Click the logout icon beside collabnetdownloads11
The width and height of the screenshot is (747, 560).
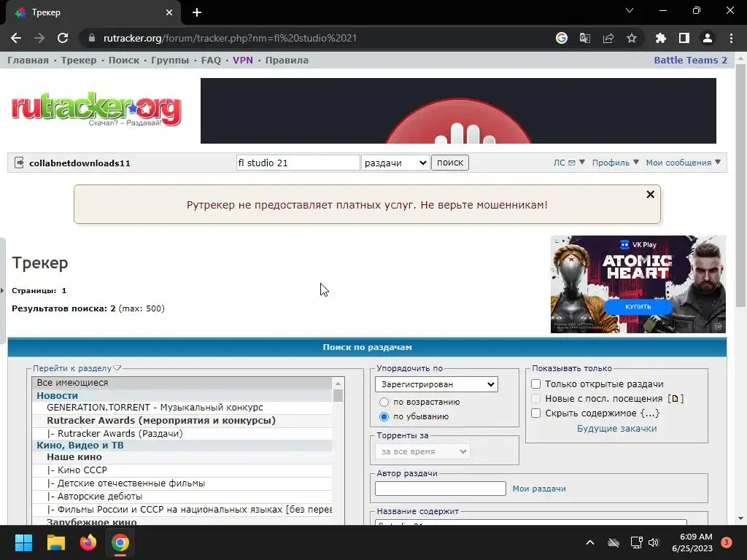[19, 163]
